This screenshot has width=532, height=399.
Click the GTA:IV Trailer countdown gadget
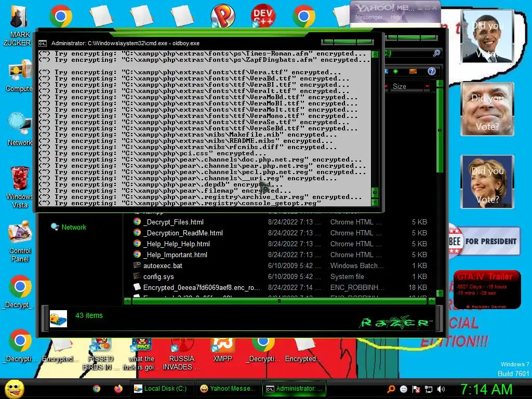coord(487,289)
